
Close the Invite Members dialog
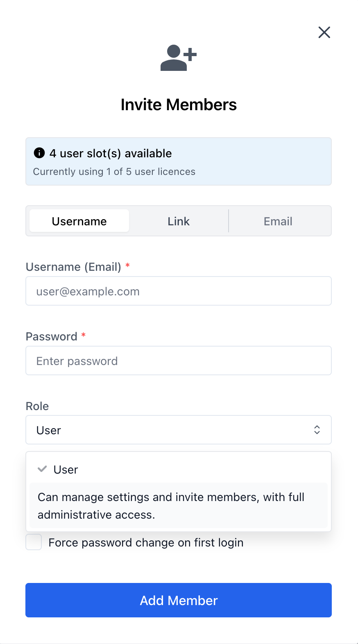[324, 32]
